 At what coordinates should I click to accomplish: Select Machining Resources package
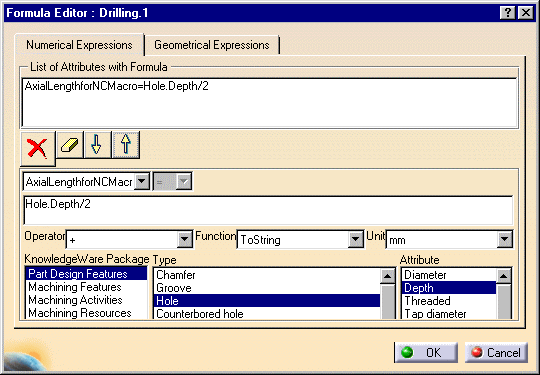[86, 313]
